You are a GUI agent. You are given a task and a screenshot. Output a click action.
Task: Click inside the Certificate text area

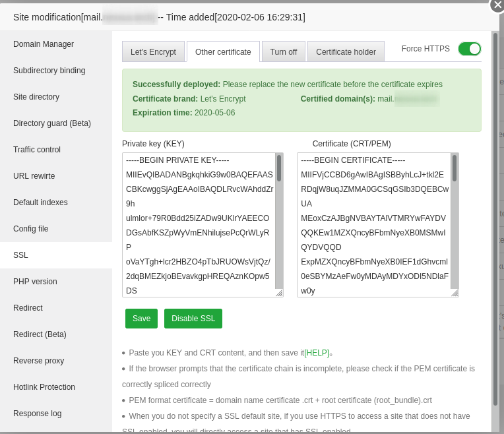pos(373,224)
